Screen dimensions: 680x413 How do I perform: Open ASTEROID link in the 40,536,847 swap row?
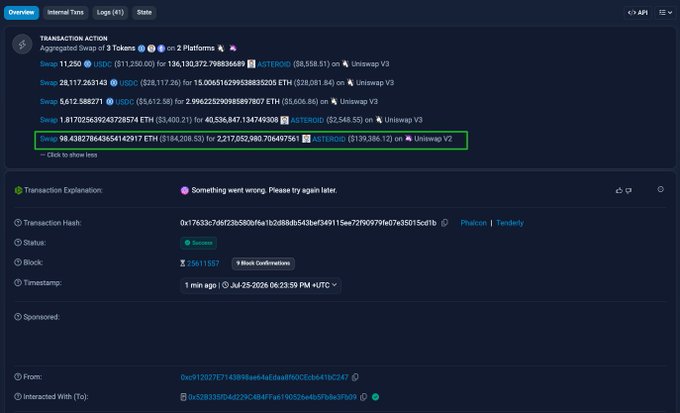pos(307,120)
